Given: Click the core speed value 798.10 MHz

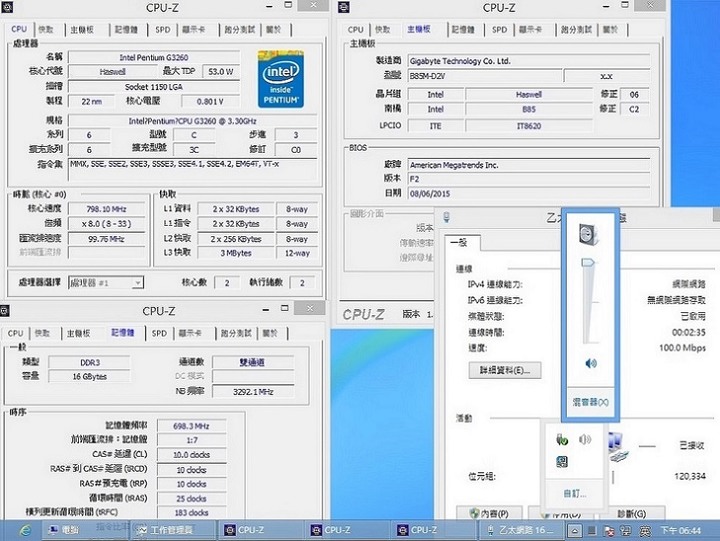Looking at the screenshot, I should 107,209.
